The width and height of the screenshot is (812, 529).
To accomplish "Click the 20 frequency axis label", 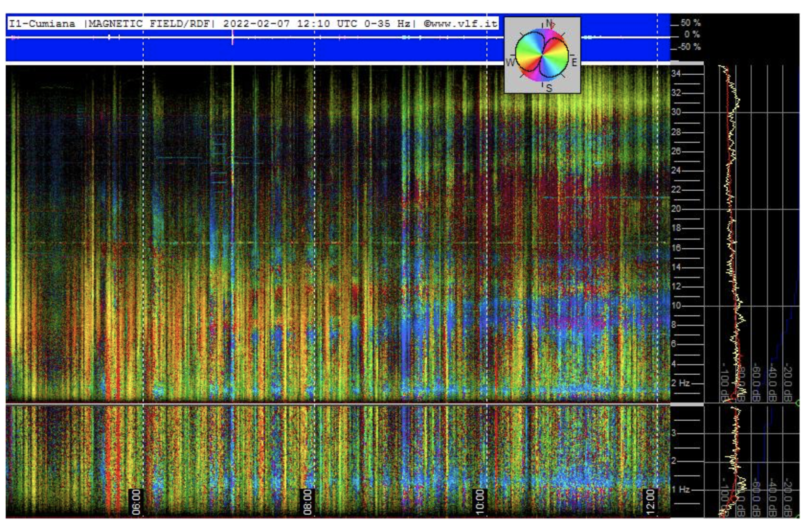I will click(x=676, y=209).
